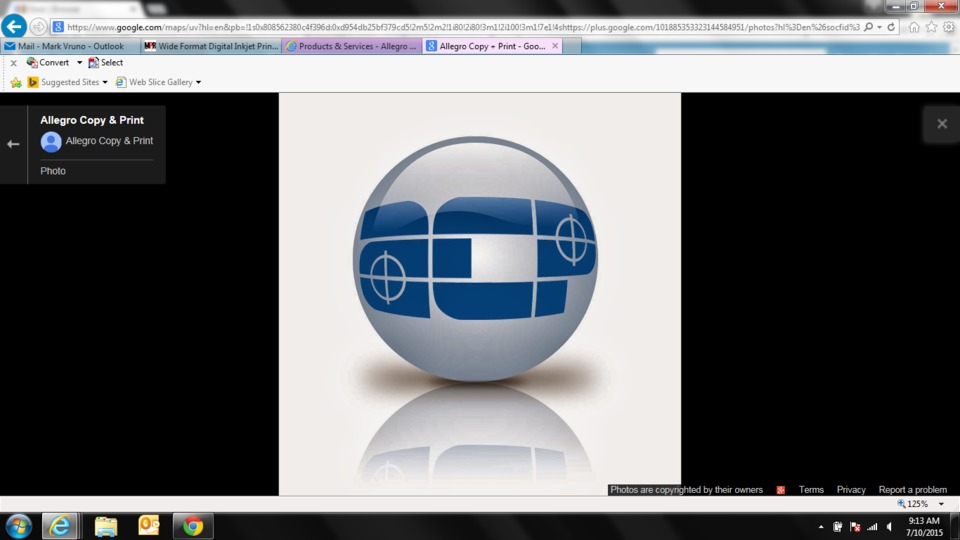This screenshot has height=540, width=960.
Task: Click the browser back arrow button
Action: pyautogui.click(x=14, y=26)
